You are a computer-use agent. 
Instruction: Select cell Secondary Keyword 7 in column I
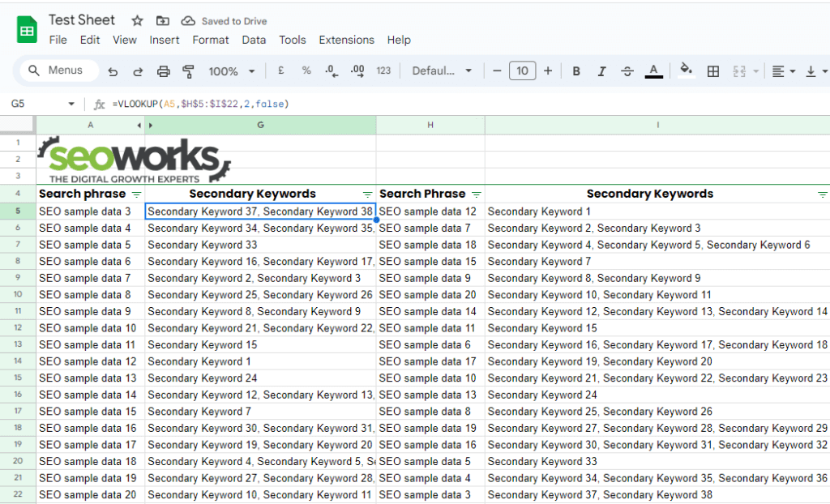click(657, 261)
